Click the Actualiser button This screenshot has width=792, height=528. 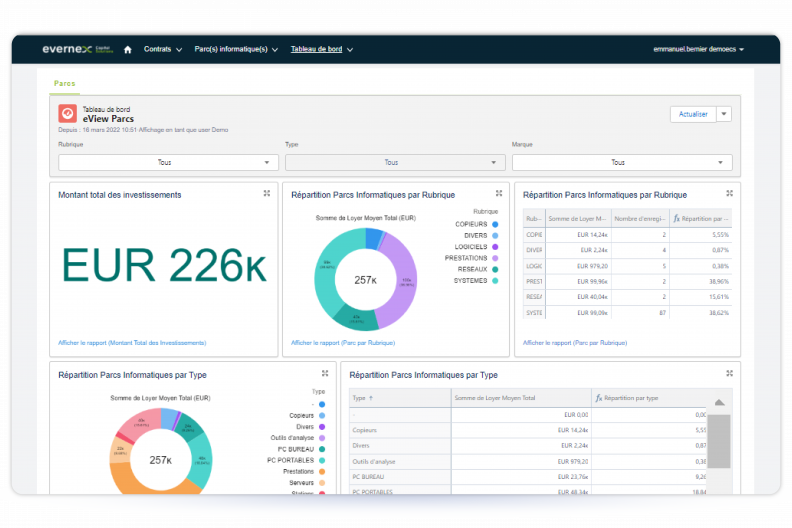[x=693, y=114]
